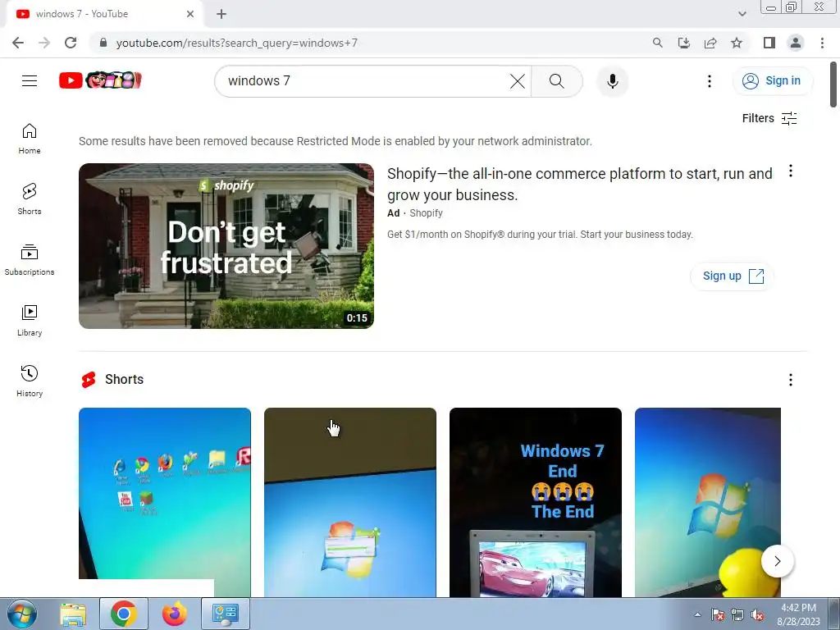Close the windows 7 - YouTube tab

[189, 14]
